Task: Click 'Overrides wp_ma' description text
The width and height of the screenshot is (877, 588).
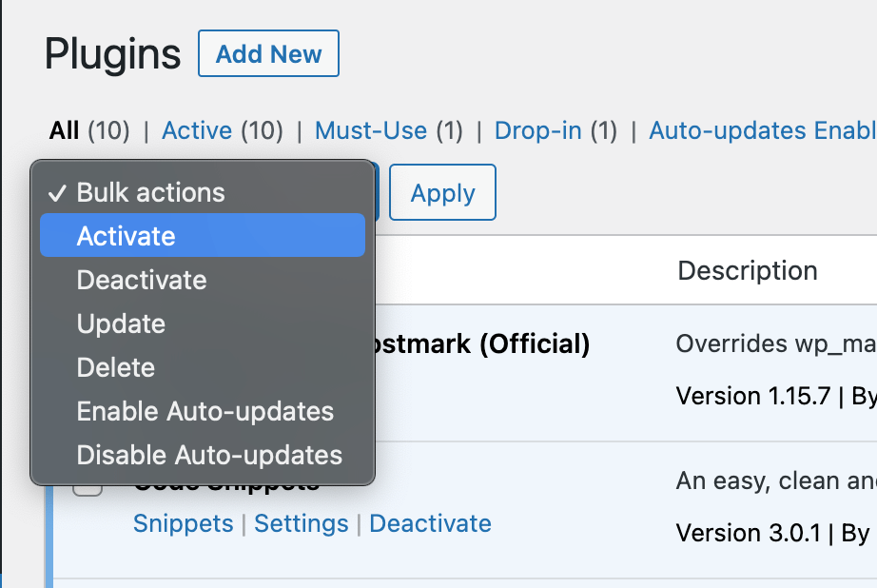Action: [x=776, y=344]
